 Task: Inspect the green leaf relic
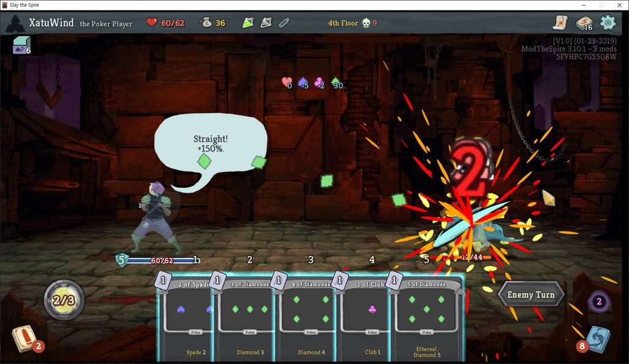tap(248, 22)
